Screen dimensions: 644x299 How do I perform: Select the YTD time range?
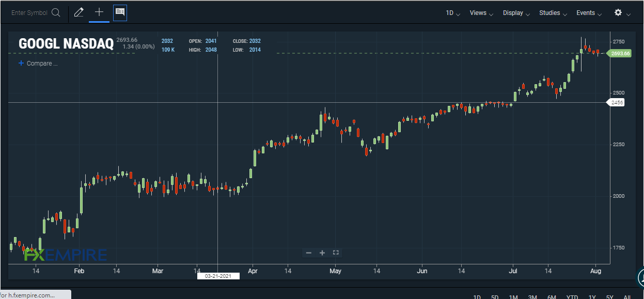[572, 296]
